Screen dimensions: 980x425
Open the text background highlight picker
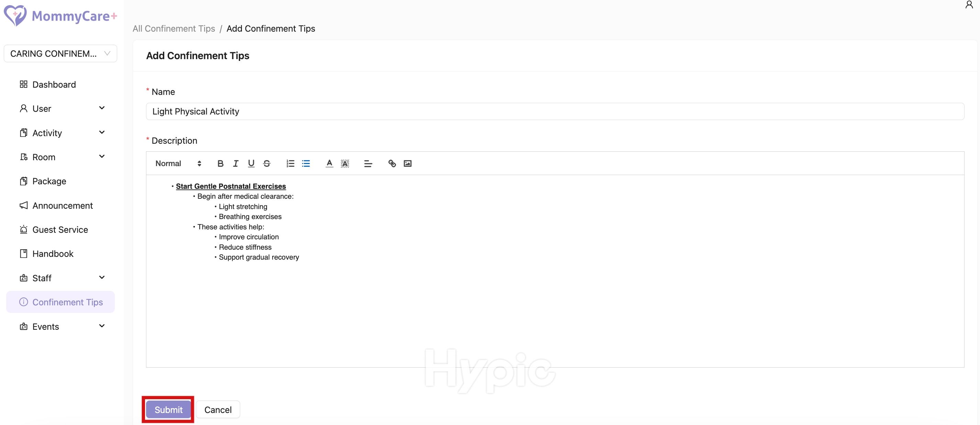pos(345,163)
